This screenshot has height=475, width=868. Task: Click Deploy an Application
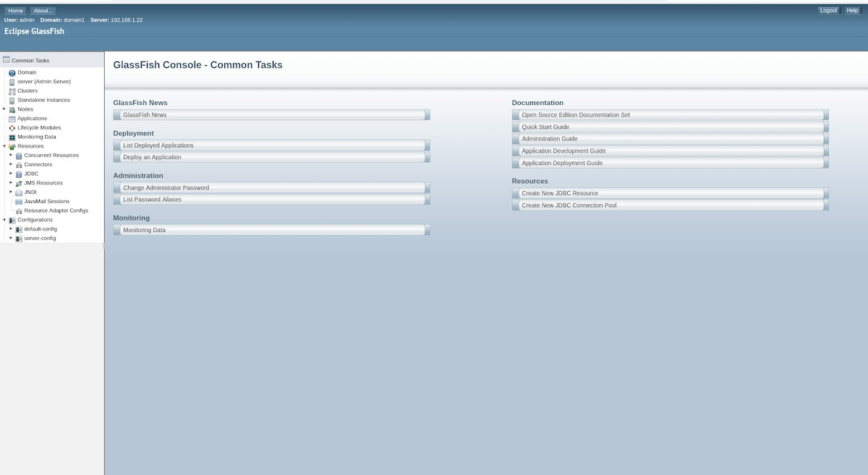pyautogui.click(x=269, y=157)
